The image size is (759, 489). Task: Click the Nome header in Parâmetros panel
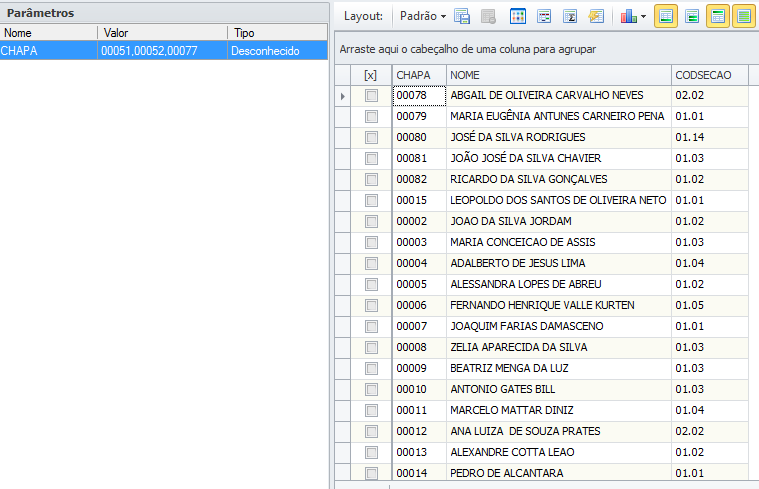[48, 32]
